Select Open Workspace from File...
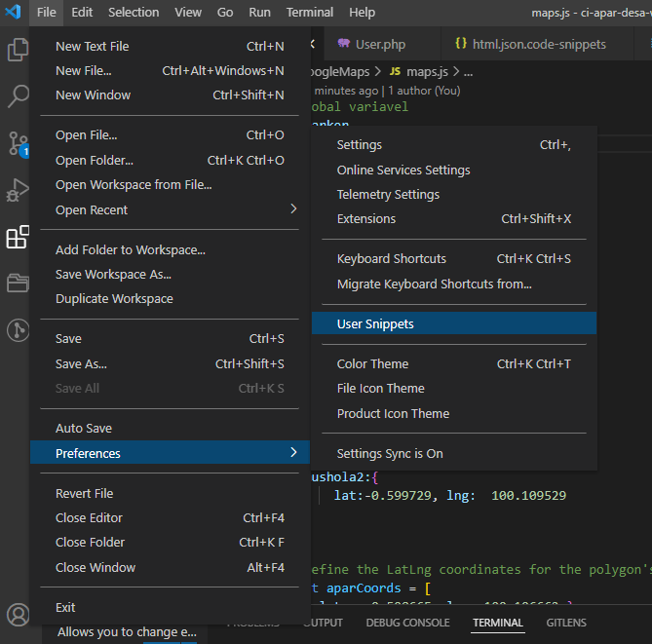Viewport: 652px width, 644px height. tap(170, 184)
